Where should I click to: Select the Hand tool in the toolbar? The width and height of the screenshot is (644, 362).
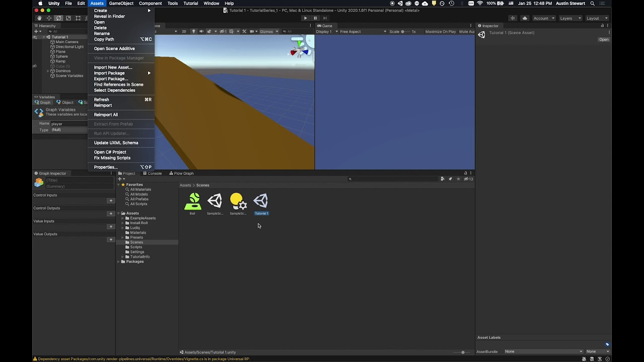(39, 18)
